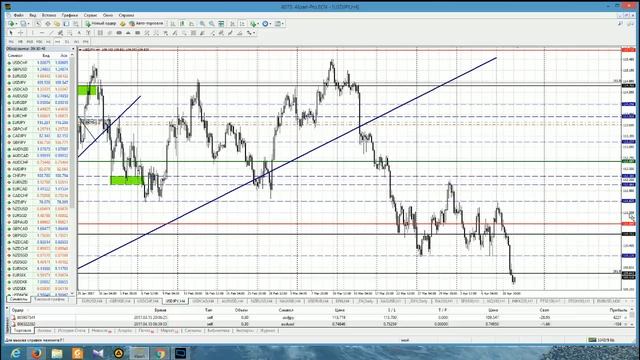
Task: Open the Графики menu
Action: (69, 15)
